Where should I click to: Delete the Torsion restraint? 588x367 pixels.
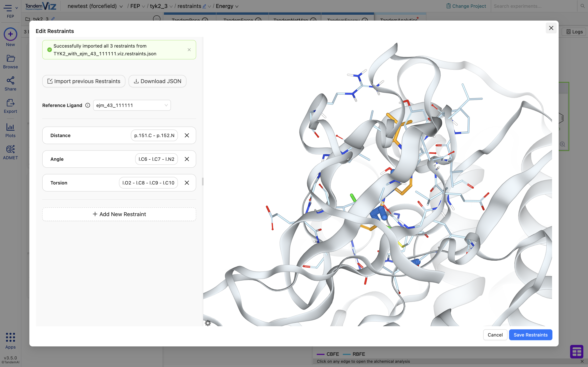(x=187, y=183)
